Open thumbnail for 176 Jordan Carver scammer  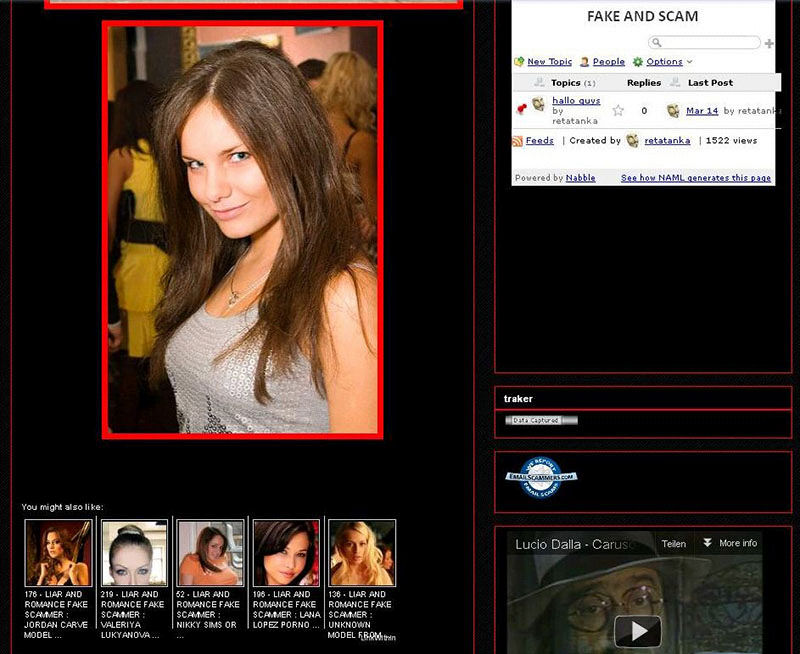[x=58, y=553]
